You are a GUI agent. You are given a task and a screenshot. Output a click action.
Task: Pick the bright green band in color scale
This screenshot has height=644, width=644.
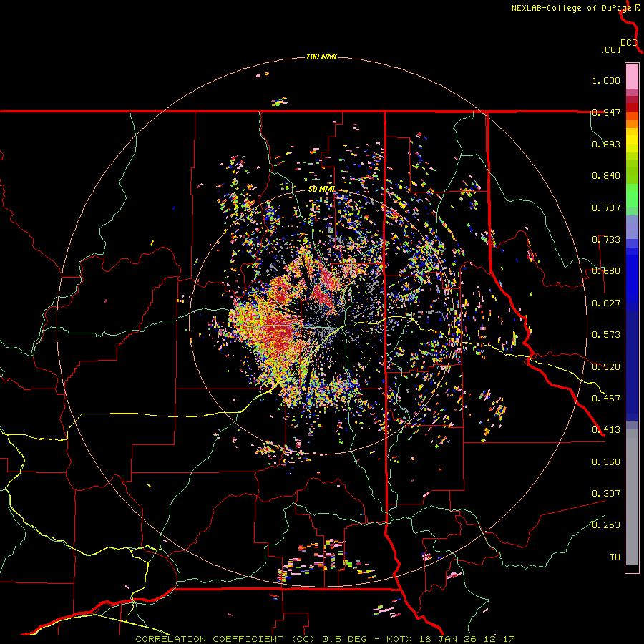pyautogui.click(x=632, y=195)
